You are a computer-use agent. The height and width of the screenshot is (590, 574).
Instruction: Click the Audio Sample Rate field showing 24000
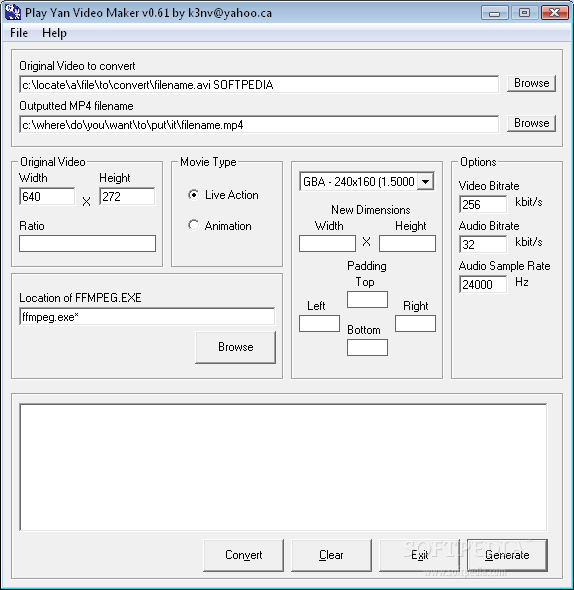pos(483,284)
